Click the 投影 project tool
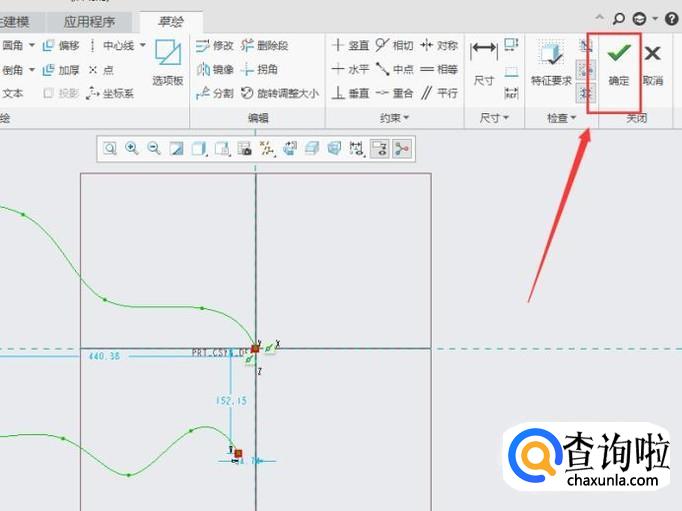Screen dimensions: 682x511 [x=61, y=93]
